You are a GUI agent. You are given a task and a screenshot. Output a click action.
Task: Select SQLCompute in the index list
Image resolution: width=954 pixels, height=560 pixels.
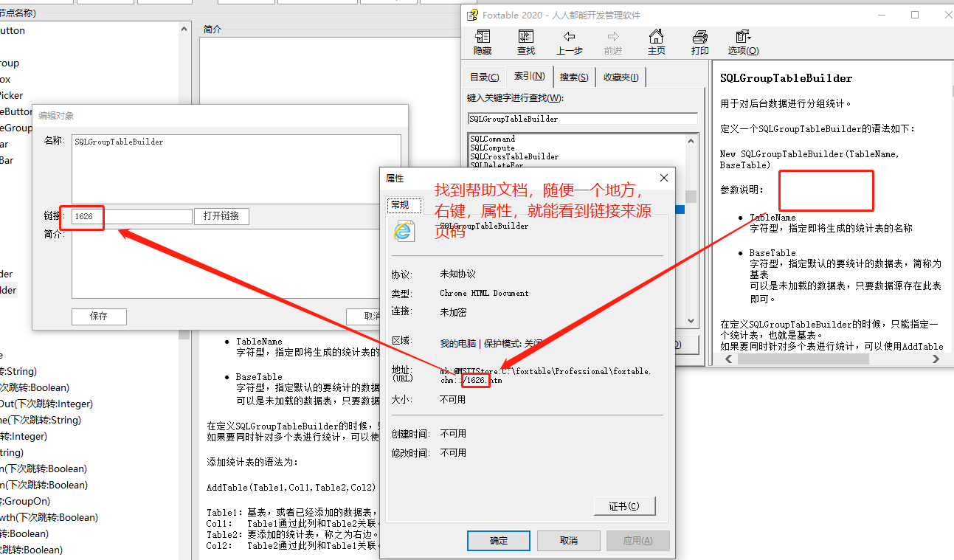tap(492, 148)
